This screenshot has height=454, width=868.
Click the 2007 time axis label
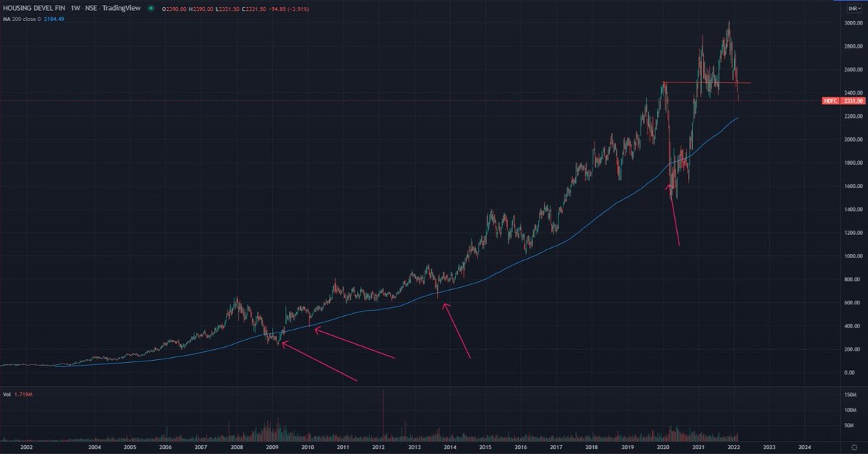click(201, 447)
